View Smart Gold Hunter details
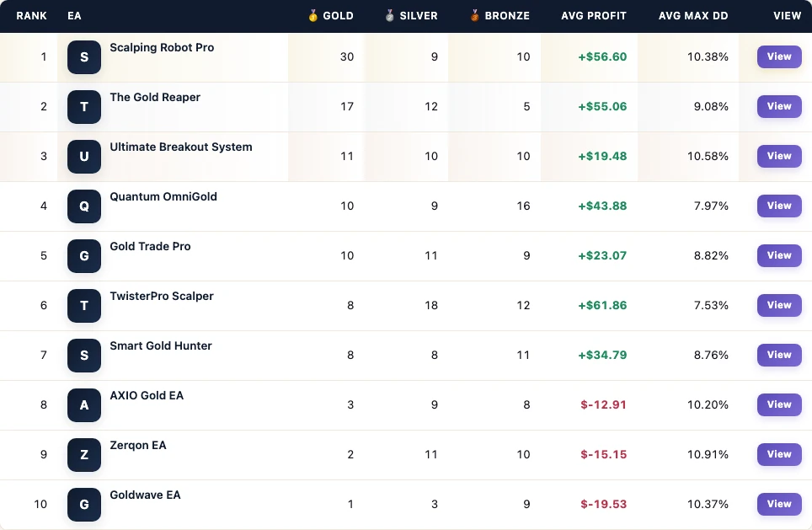 coord(779,355)
